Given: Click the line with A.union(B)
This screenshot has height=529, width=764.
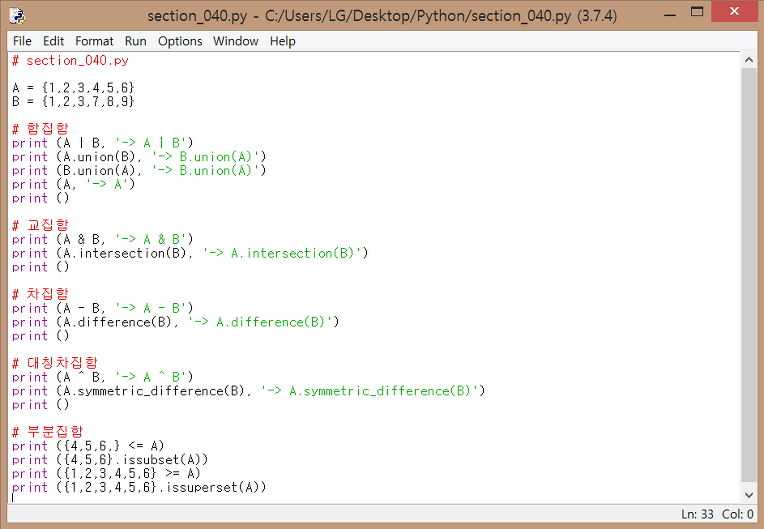Looking at the screenshot, I should (139, 156).
